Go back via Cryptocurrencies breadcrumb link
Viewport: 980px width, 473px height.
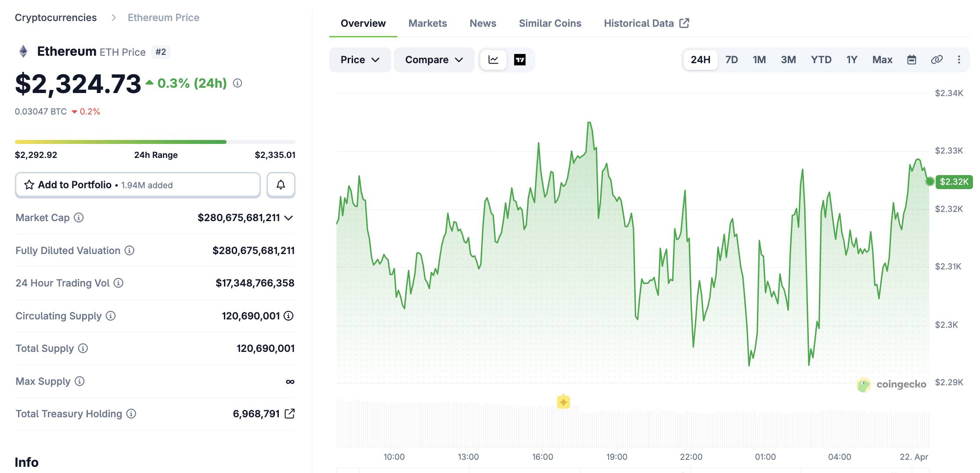tap(56, 17)
